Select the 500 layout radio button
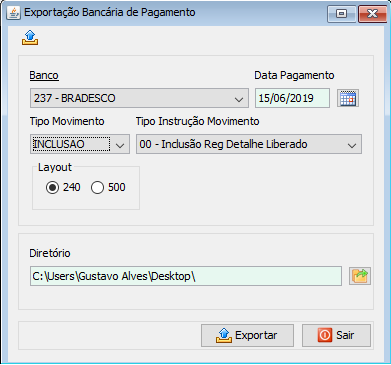The image size is (391, 365). click(x=97, y=188)
